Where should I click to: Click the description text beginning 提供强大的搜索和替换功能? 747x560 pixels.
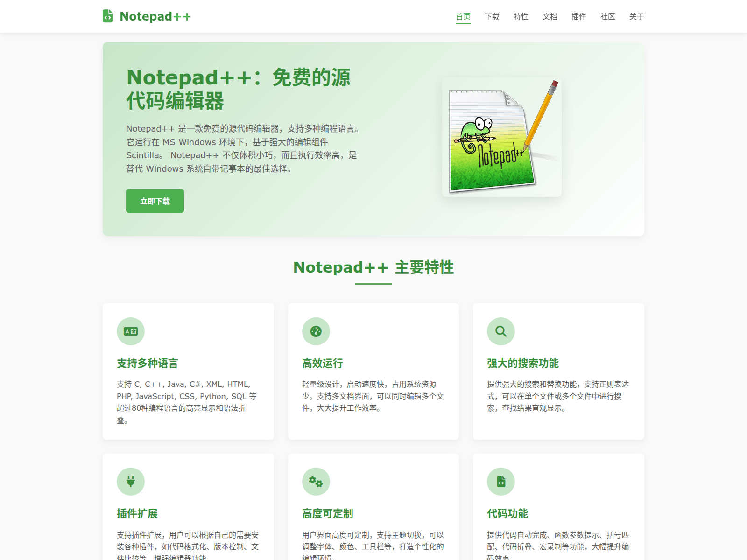pos(558,396)
